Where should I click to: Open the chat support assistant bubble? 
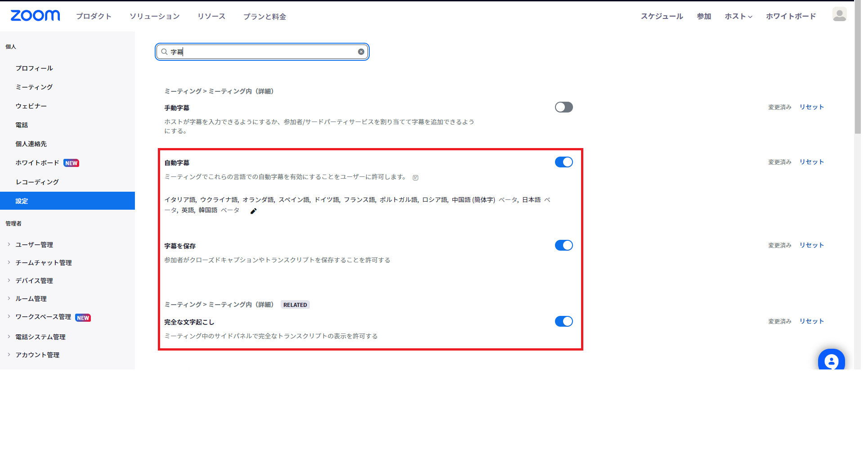pyautogui.click(x=831, y=361)
